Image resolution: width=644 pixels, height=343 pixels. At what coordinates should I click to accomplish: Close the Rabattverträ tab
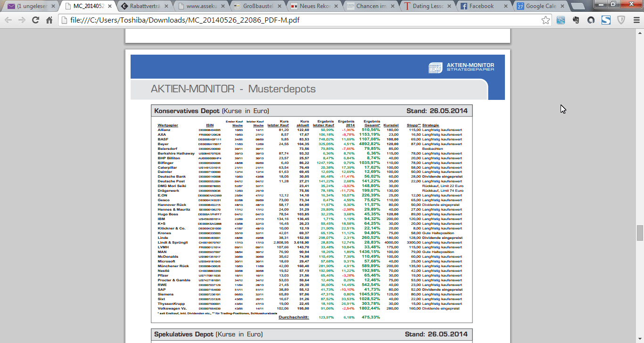coord(166,6)
